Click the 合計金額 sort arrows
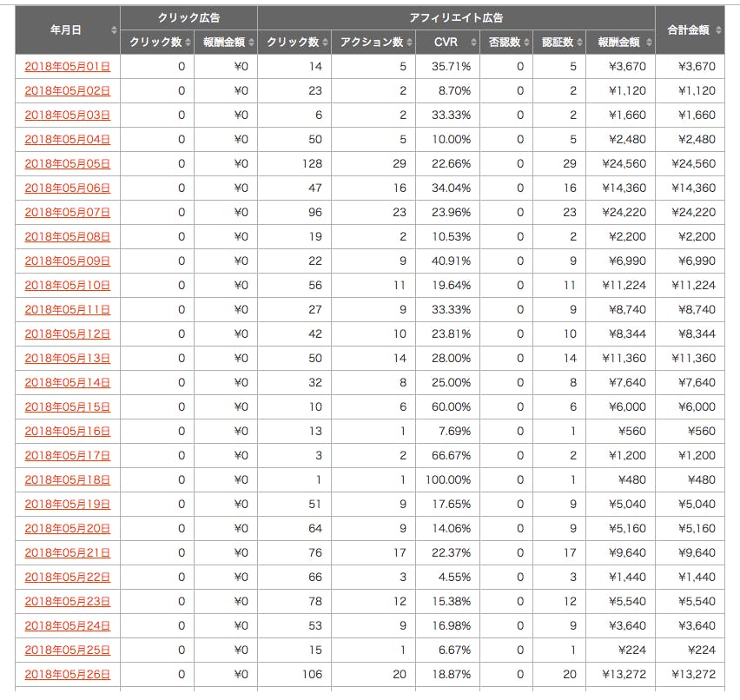The image size is (740, 700). click(x=717, y=30)
